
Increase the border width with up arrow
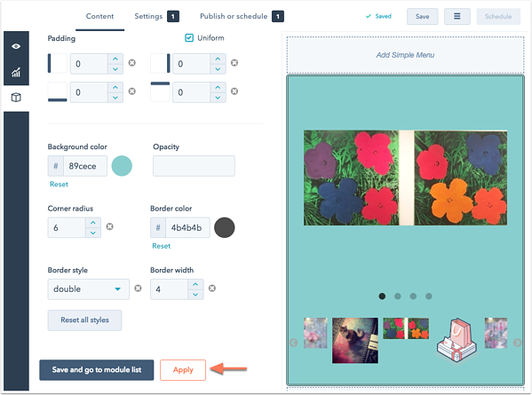coord(195,284)
